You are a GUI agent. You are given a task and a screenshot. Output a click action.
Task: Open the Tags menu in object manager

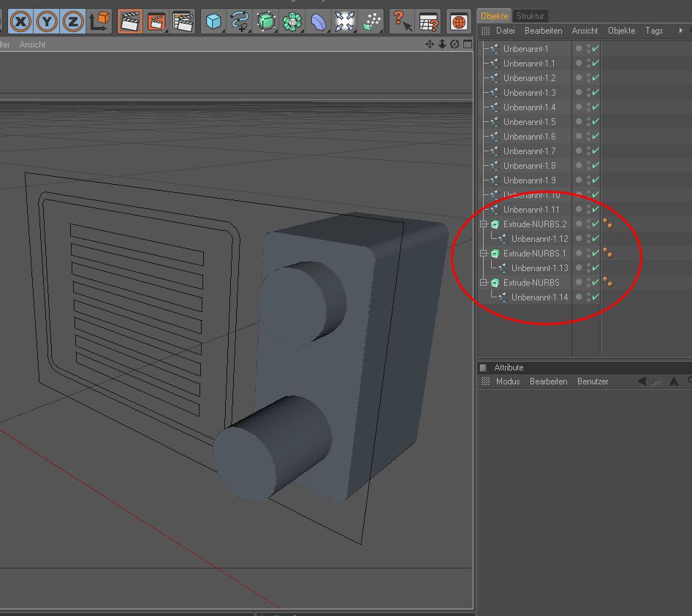pyautogui.click(x=654, y=31)
